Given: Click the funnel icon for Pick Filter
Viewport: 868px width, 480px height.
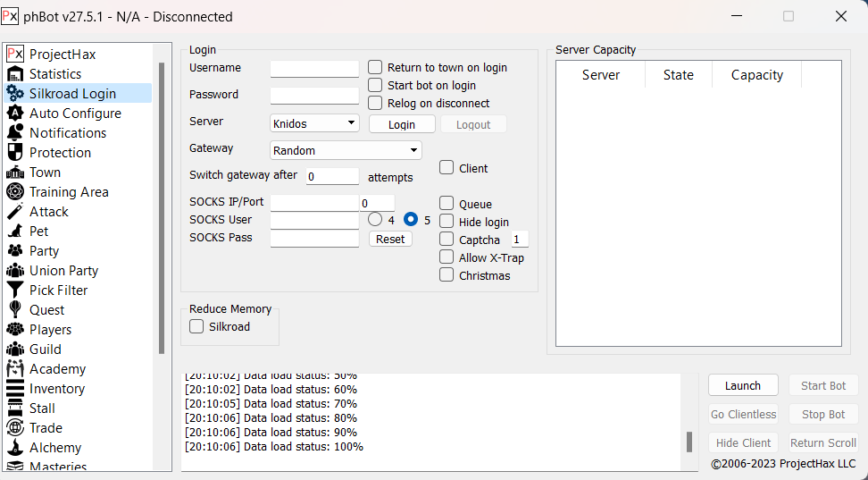Looking at the screenshot, I should coord(14,291).
